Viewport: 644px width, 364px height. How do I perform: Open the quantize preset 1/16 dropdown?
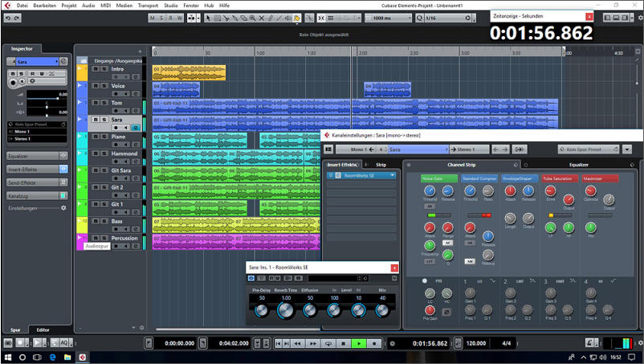[443, 18]
